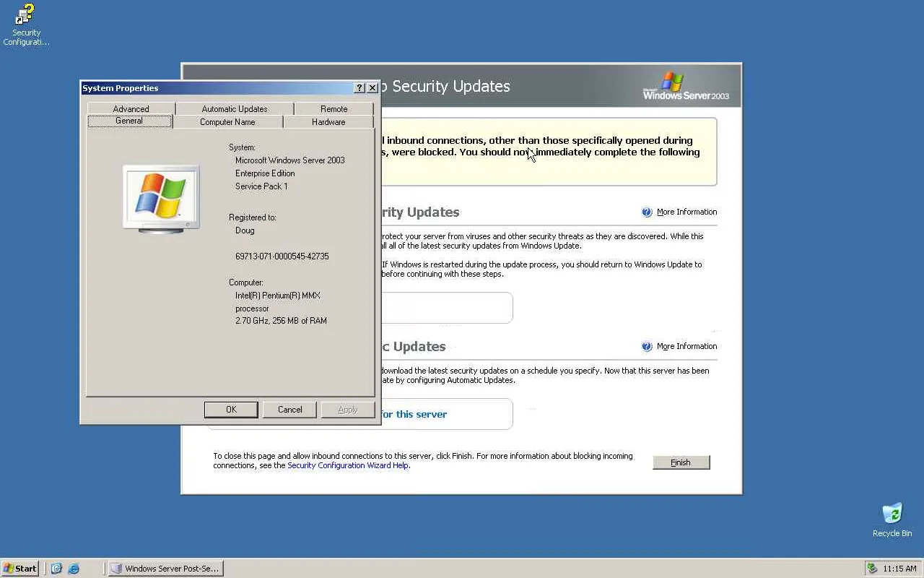
Task: Click Cancel in System Properties
Action: [x=290, y=410]
